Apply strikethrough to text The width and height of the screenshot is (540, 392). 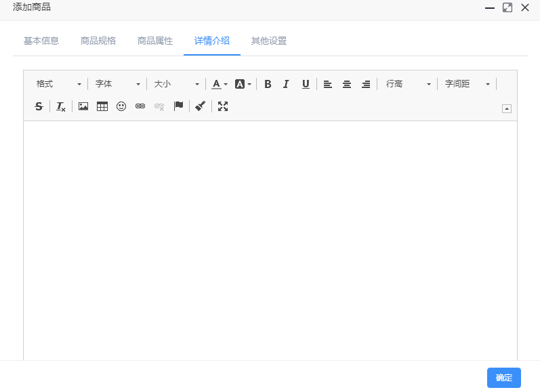(x=39, y=106)
